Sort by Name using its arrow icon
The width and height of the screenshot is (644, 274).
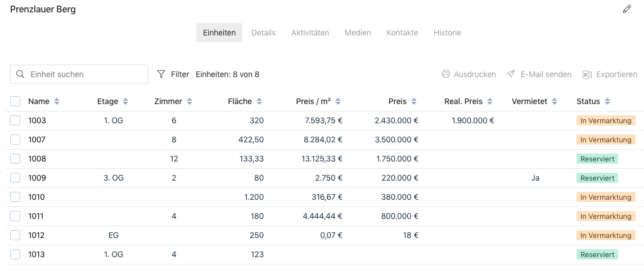pos(57,101)
